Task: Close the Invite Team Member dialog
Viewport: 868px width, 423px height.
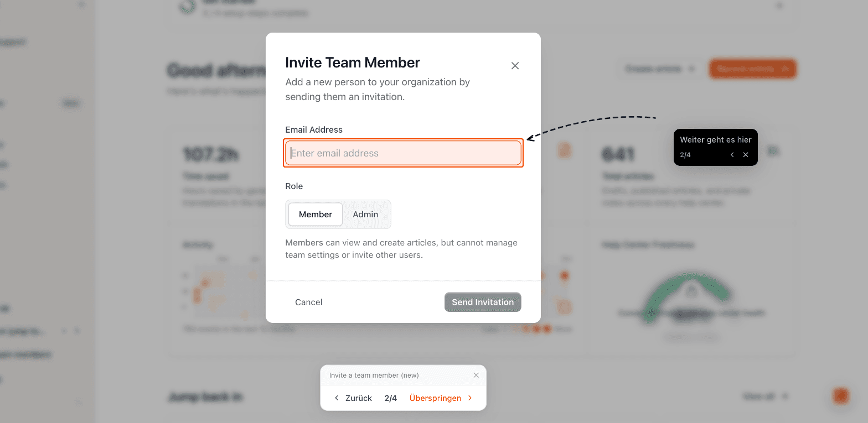Action: click(x=515, y=66)
